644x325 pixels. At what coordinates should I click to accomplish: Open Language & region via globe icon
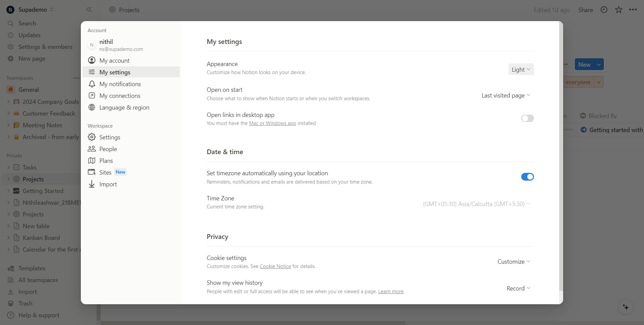tap(92, 107)
